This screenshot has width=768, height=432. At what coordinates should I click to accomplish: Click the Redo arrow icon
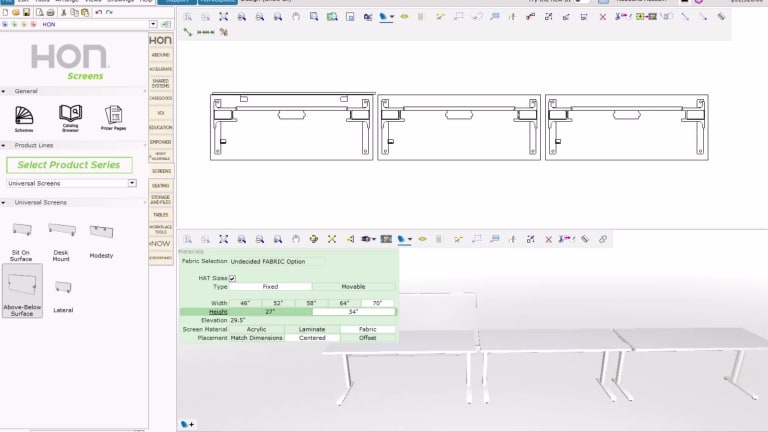109,12
